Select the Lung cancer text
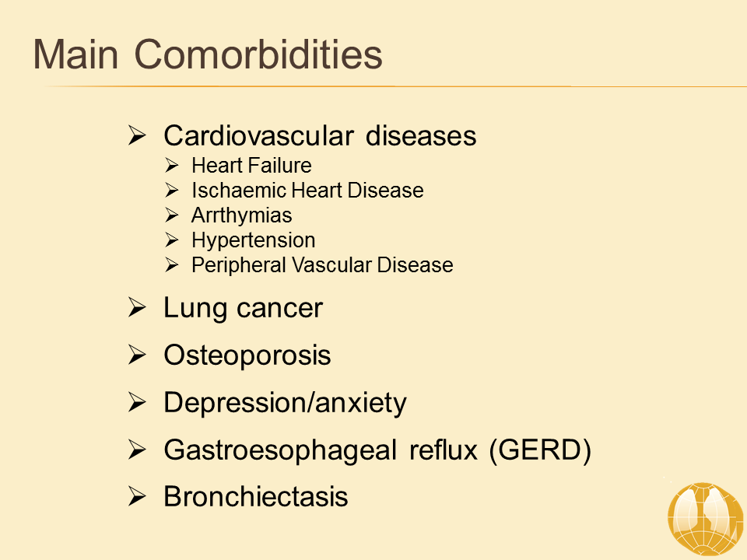The width and height of the screenshot is (747, 560). [x=243, y=309]
